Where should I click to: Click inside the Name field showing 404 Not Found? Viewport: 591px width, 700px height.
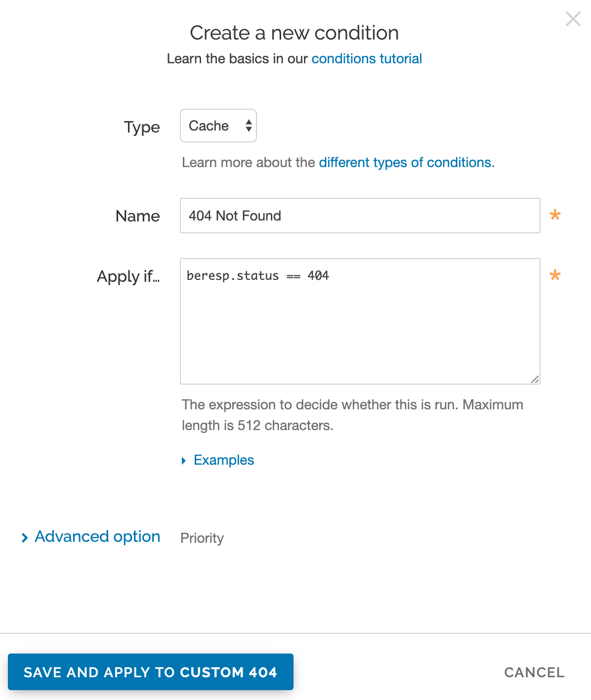(x=360, y=216)
